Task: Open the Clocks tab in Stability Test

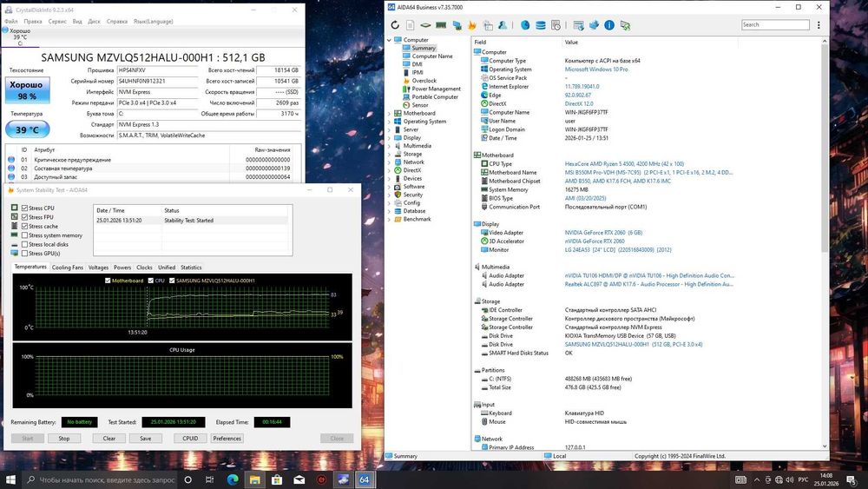Action: coord(144,268)
